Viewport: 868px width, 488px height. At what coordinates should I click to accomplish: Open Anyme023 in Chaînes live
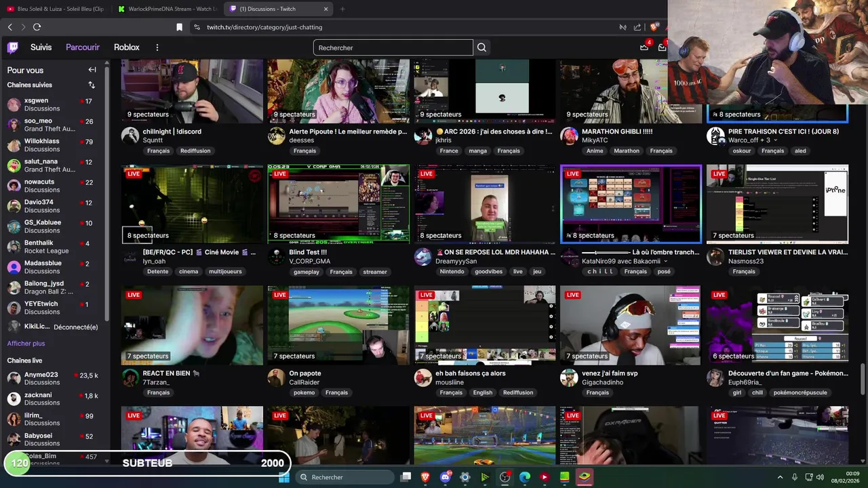coord(54,378)
